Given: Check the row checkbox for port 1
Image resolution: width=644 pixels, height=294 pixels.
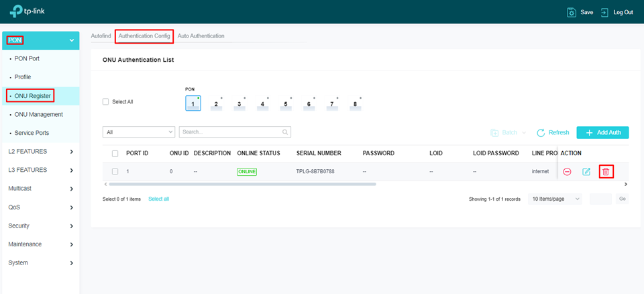Looking at the screenshot, I should tap(115, 172).
